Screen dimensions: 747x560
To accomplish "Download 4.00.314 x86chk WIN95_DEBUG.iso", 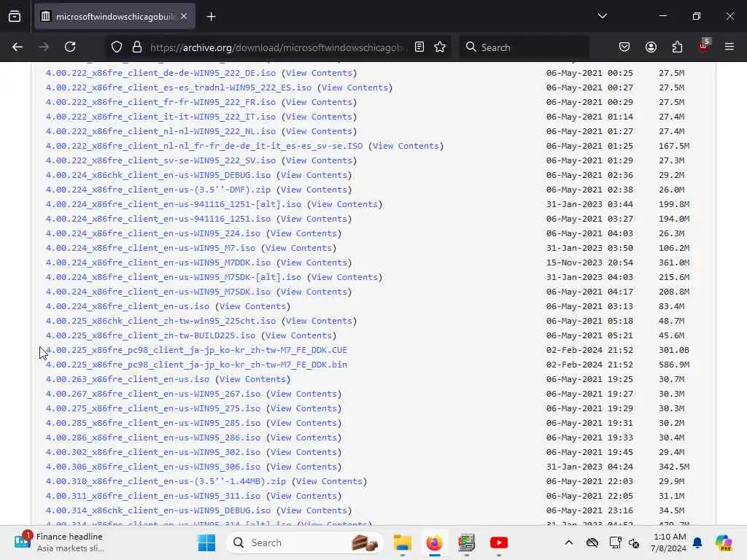I will click(x=158, y=510).
